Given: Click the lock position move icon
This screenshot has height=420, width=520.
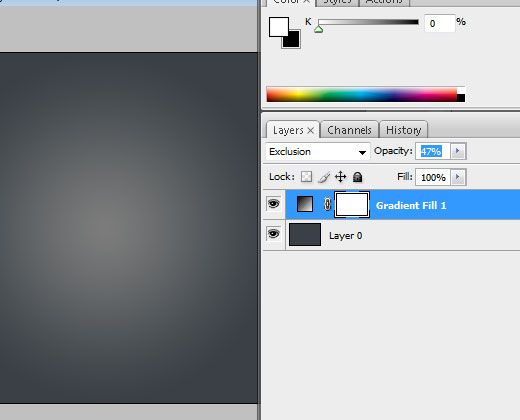Looking at the screenshot, I should point(340,177).
